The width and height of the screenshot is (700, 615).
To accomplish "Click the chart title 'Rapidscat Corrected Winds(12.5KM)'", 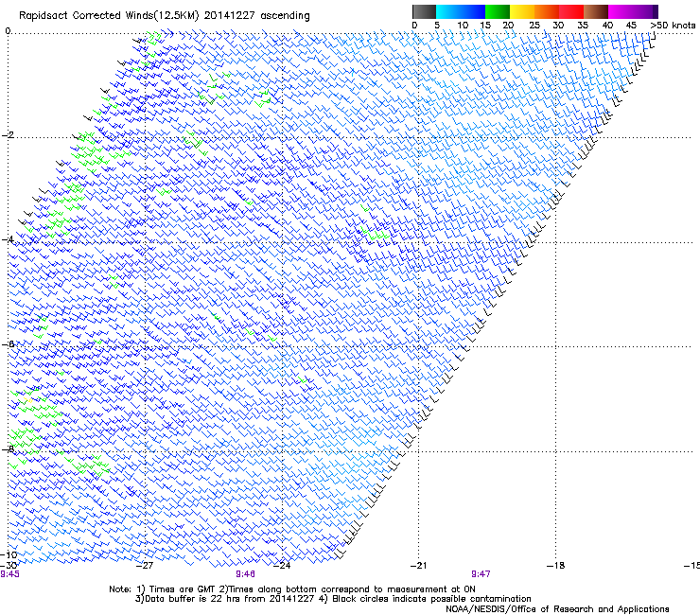I will click(109, 16).
